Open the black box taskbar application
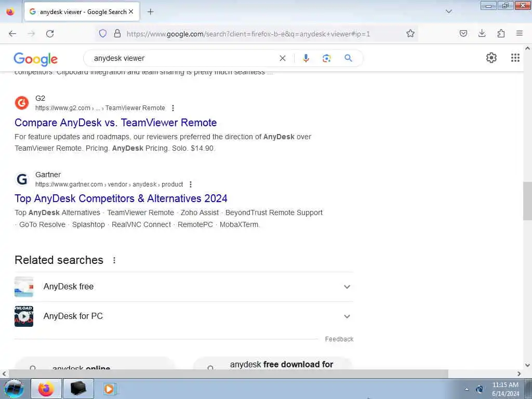 (x=77, y=389)
